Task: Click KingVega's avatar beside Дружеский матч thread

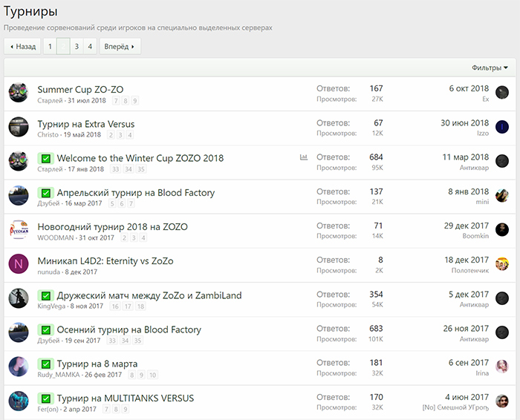Action: [19, 298]
